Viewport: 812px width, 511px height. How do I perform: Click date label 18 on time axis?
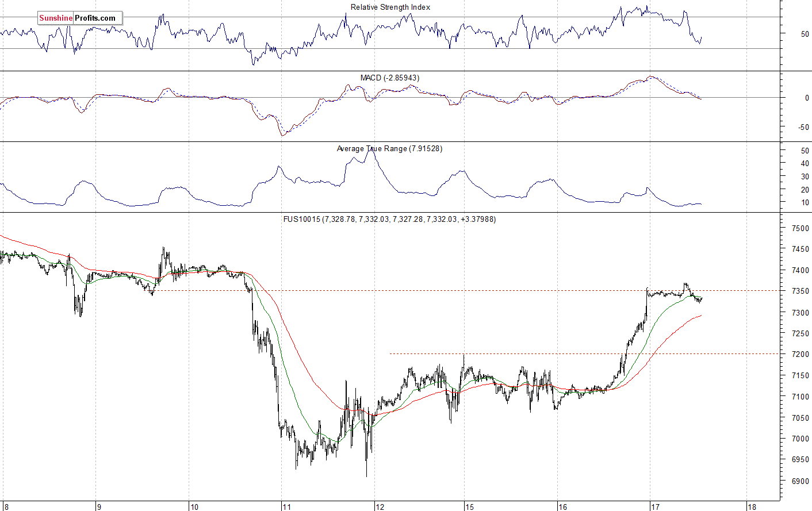(x=752, y=507)
